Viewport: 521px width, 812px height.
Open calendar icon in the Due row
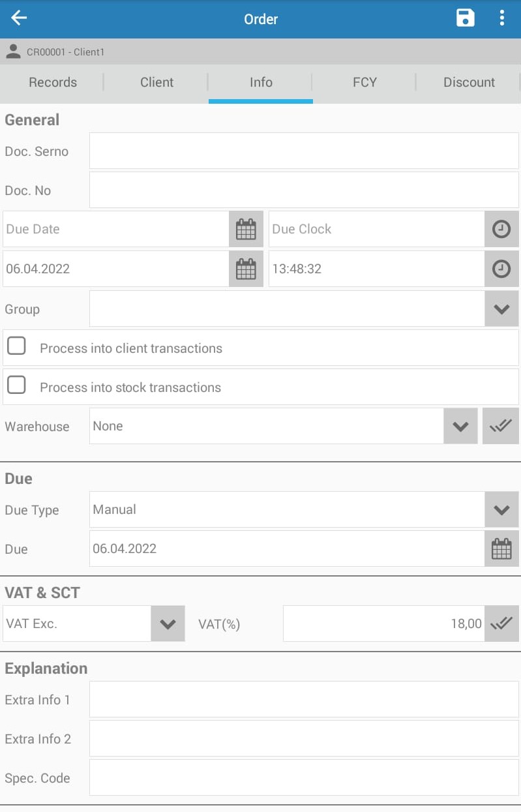pos(501,549)
